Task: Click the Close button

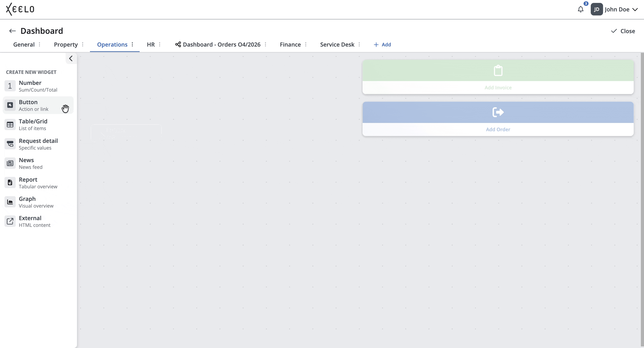Action: pyautogui.click(x=623, y=31)
